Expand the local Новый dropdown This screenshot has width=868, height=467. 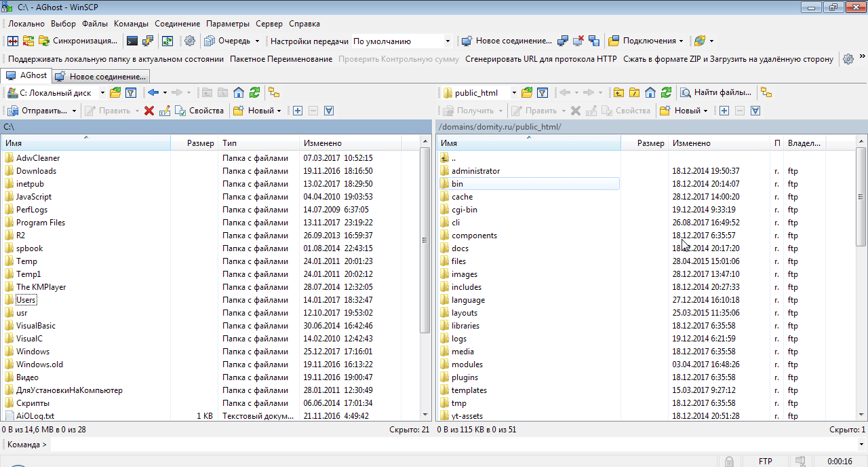(279, 111)
